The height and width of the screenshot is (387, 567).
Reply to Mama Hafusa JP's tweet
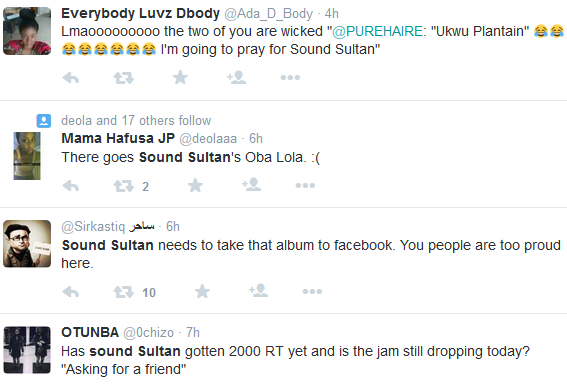tap(71, 186)
